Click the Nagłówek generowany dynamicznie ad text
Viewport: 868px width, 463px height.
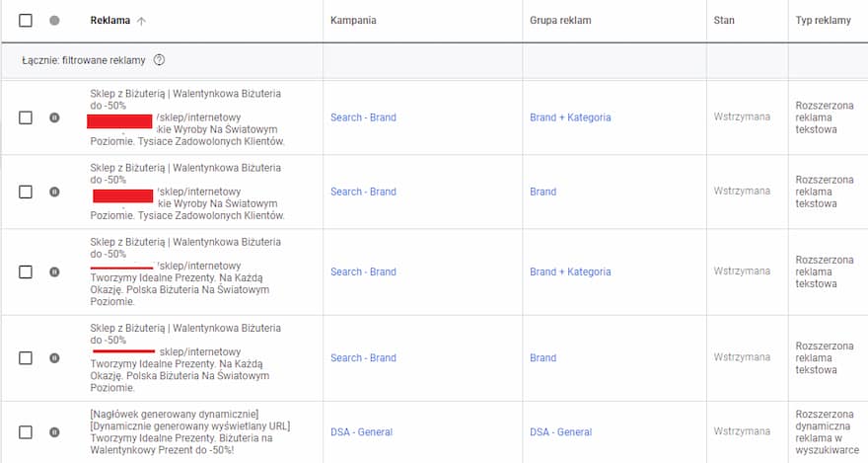[189, 432]
